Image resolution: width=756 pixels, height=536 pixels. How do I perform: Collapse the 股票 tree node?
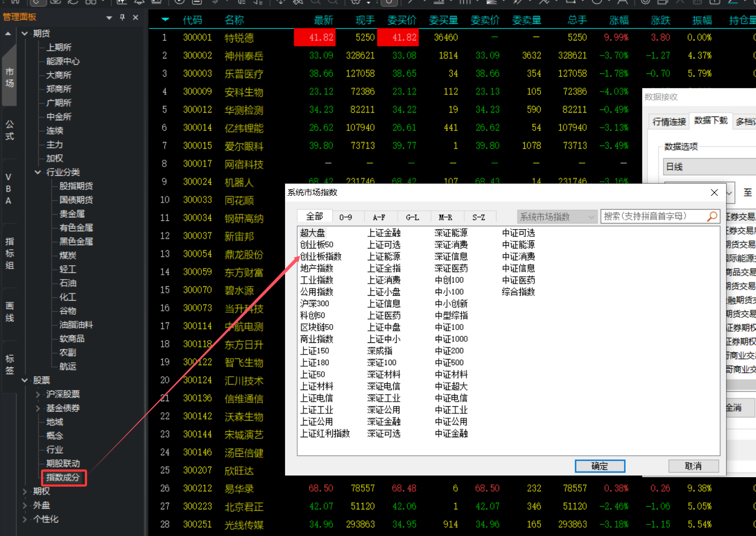tap(24, 380)
